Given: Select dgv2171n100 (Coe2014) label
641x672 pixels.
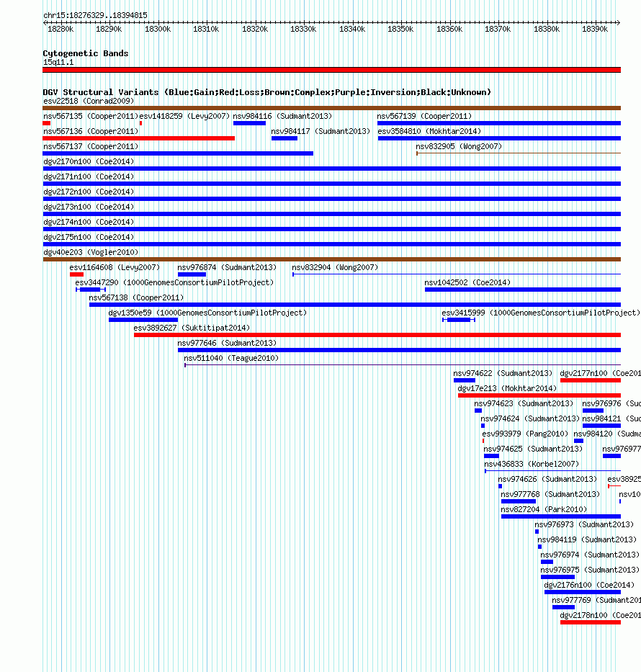Looking at the screenshot, I should (89, 176).
